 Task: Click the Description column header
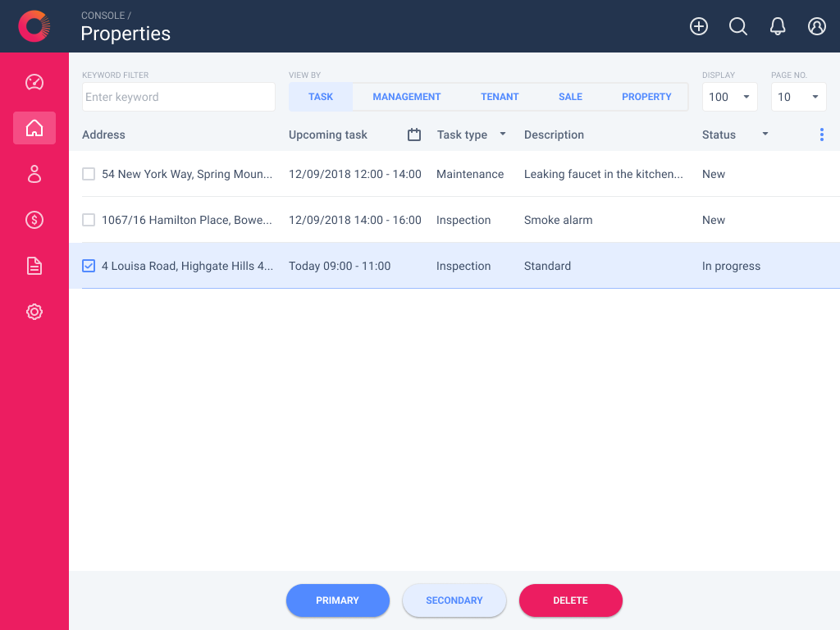[554, 135]
